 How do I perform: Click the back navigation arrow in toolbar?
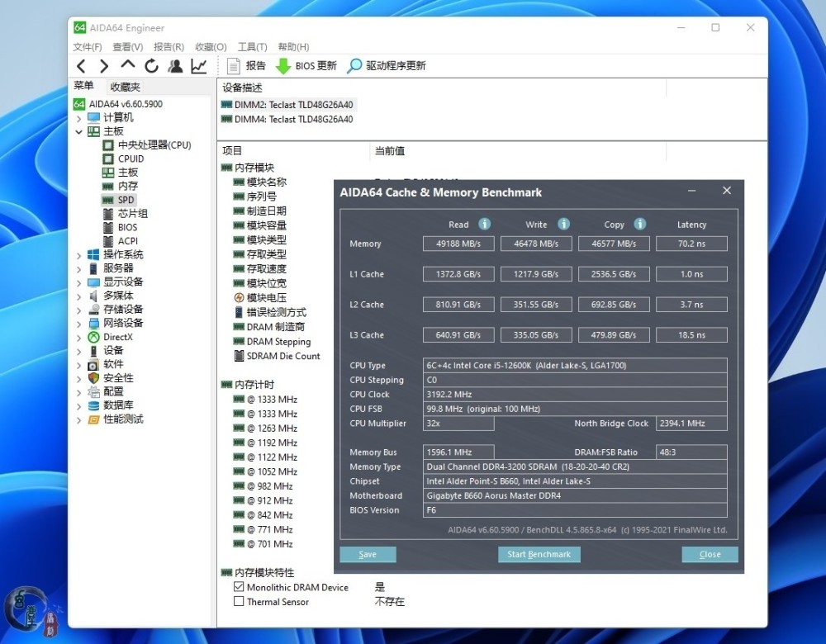click(81, 66)
